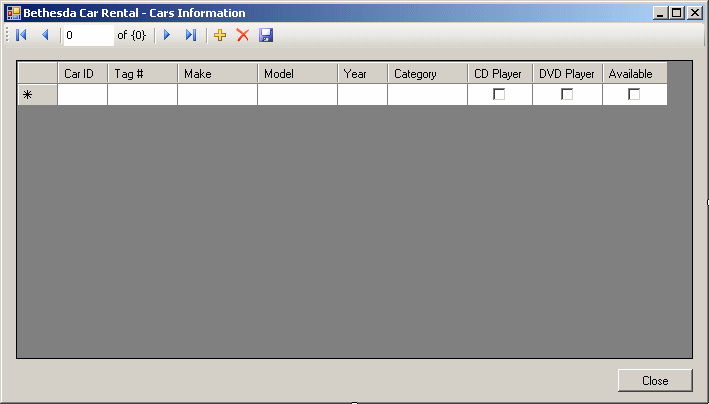Delete the current record

click(243, 35)
